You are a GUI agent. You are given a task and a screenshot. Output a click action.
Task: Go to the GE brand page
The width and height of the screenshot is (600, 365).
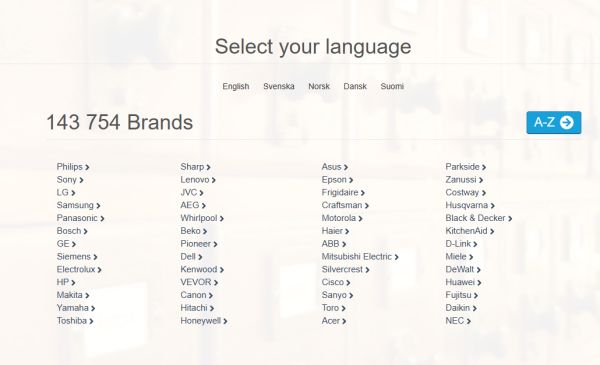coord(66,244)
